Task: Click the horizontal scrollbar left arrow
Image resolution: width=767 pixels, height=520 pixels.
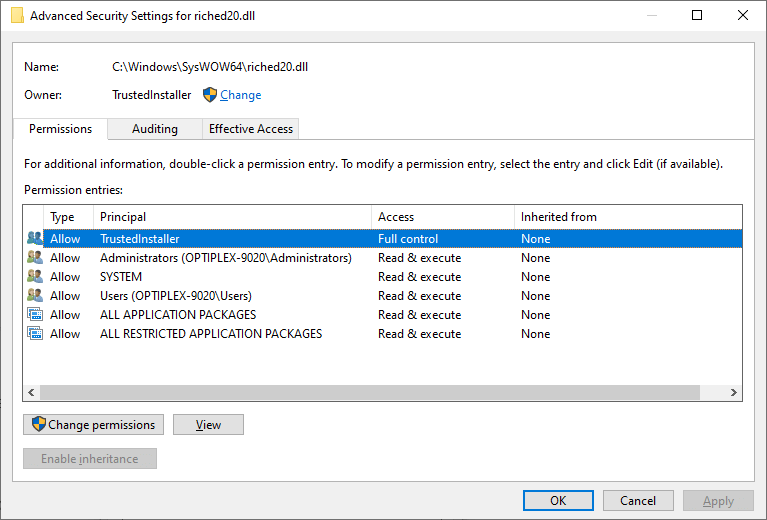Action: point(31,392)
